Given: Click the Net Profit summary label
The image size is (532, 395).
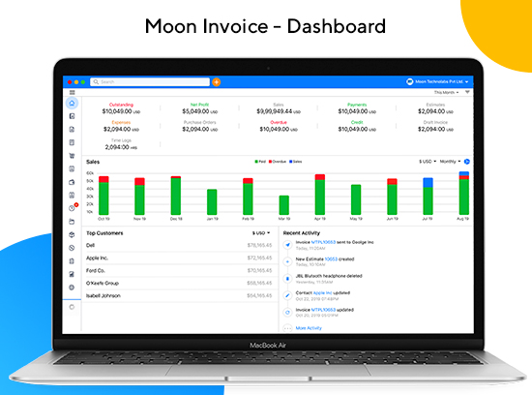Looking at the screenshot, I should [x=199, y=105].
